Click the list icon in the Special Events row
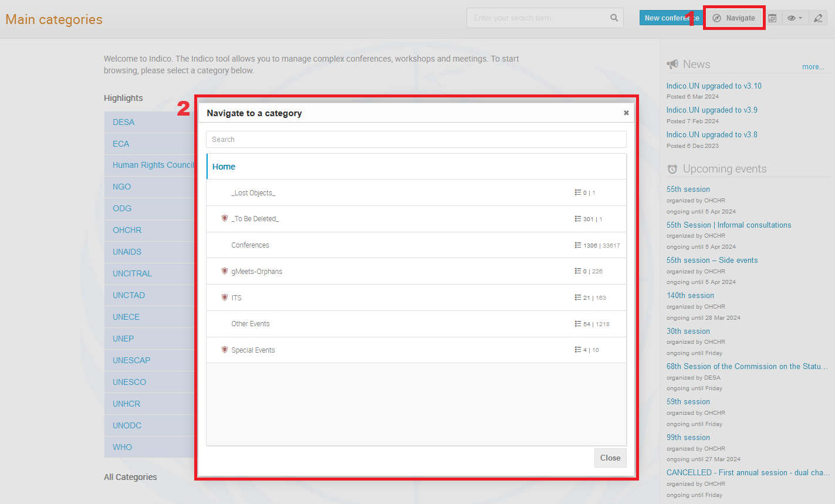The height and width of the screenshot is (504, 835). point(578,350)
